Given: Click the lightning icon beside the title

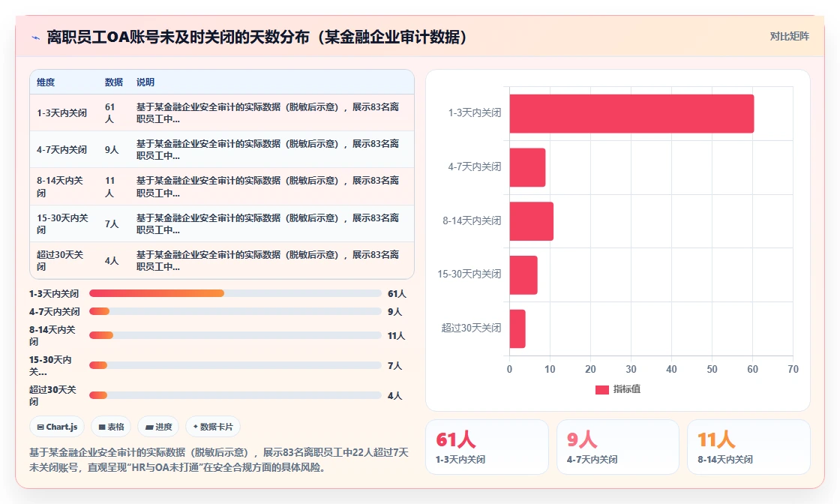Looking at the screenshot, I should (36, 37).
